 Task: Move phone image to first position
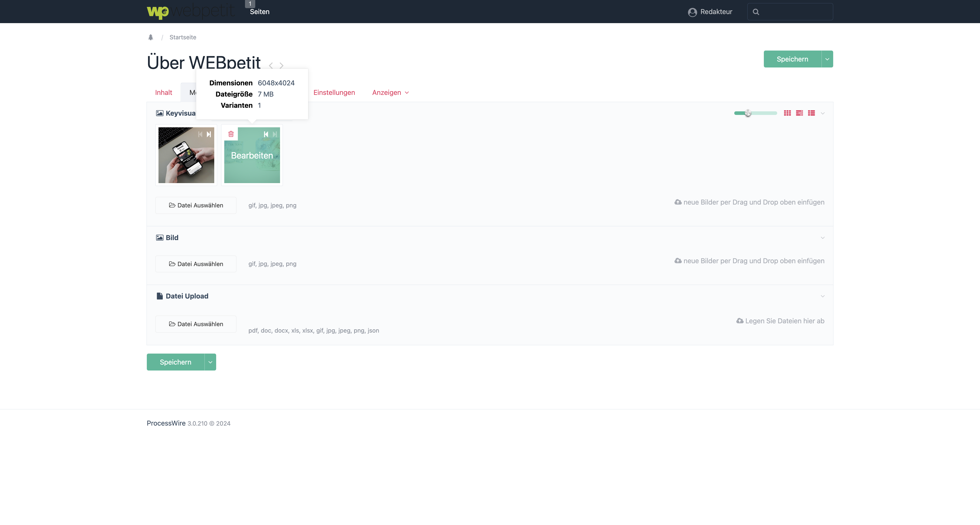[200, 134]
